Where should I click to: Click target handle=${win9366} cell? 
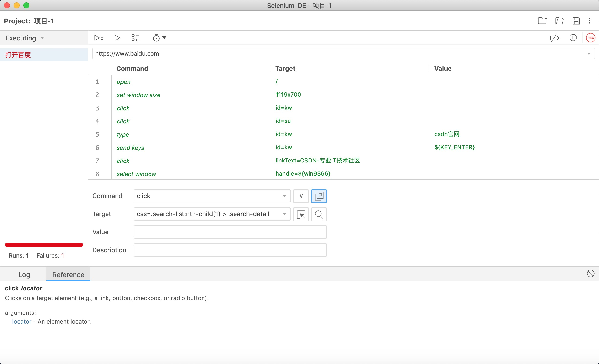pyautogui.click(x=303, y=174)
